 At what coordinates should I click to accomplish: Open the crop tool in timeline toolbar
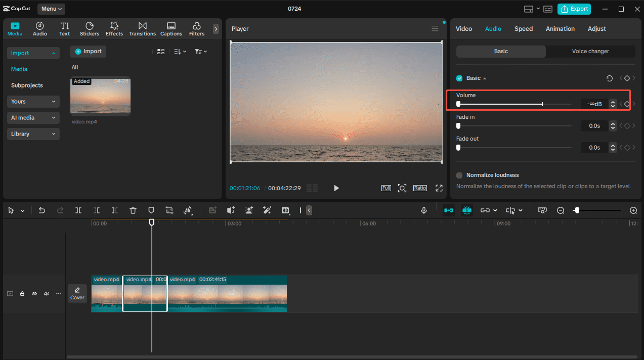(x=169, y=210)
